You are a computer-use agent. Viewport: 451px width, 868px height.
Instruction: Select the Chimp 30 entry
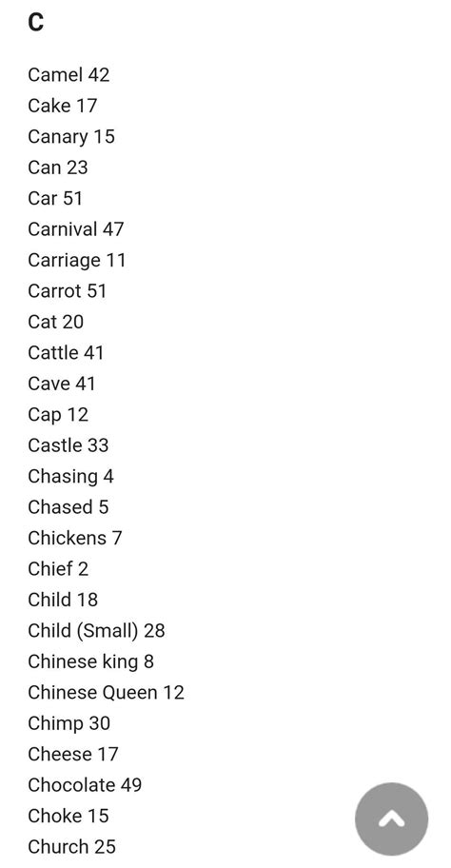[x=69, y=723]
